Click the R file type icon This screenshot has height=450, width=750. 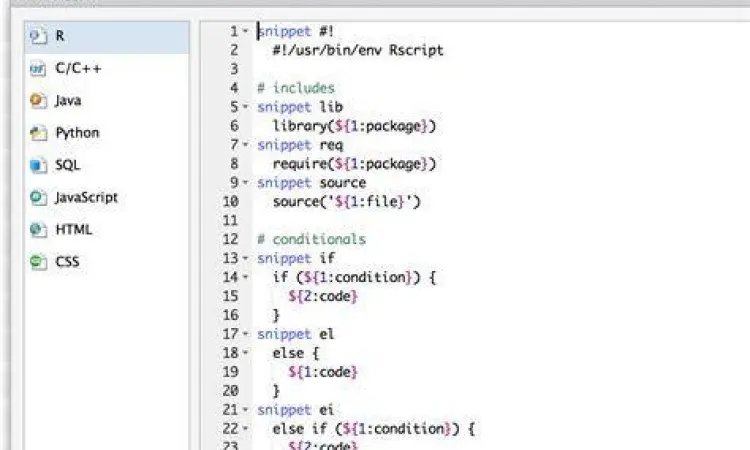click(38, 36)
